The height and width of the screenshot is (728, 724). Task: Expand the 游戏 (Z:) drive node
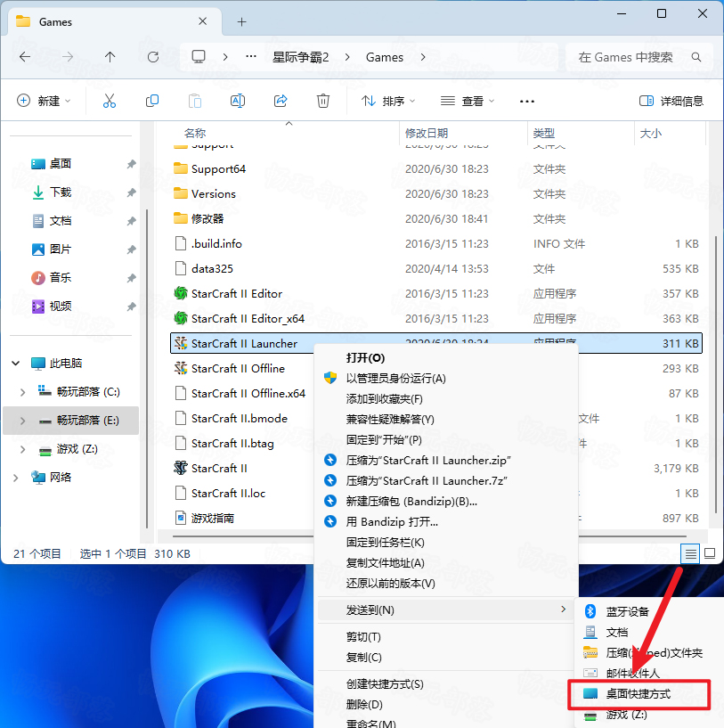pyautogui.click(x=22, y=449)
